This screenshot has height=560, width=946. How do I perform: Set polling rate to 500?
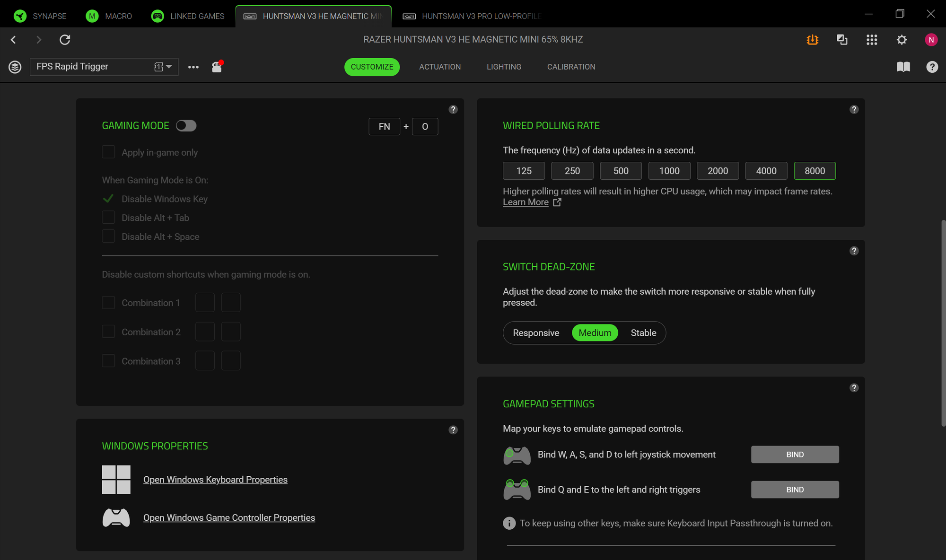click(621, 171)
